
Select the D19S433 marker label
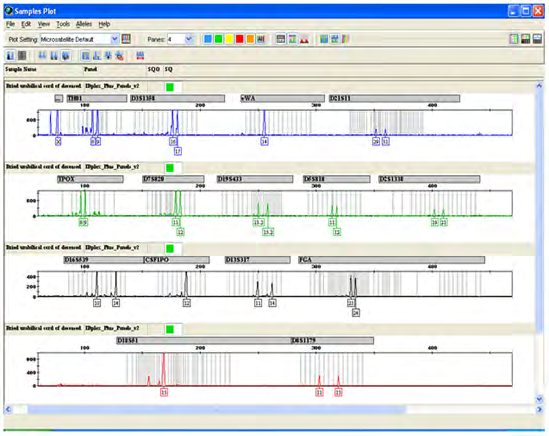[255, 179]
